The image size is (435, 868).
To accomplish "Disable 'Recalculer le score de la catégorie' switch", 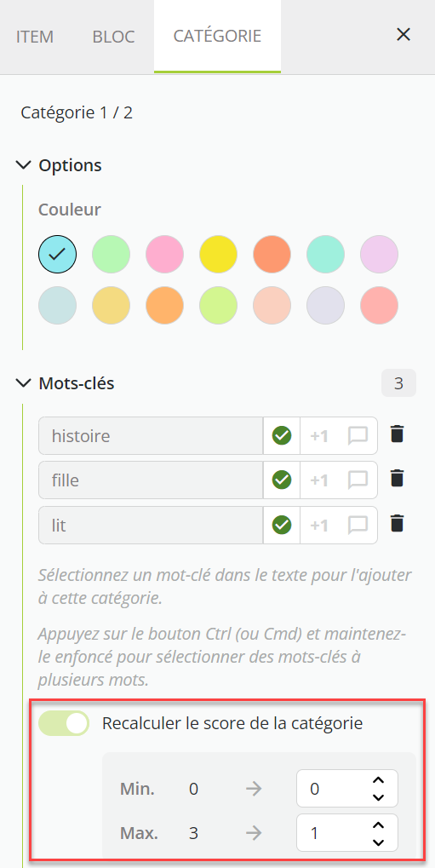I will point(64,723).
